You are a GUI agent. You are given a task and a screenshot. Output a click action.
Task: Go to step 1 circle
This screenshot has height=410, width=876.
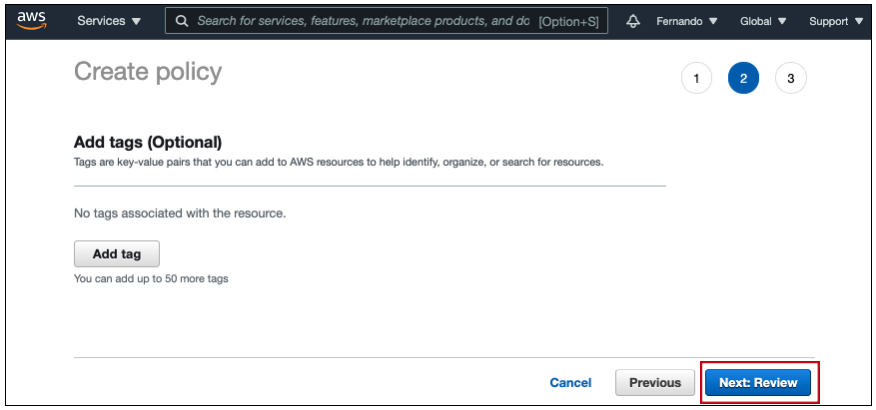pyautogui.click(x=696, y=79)
